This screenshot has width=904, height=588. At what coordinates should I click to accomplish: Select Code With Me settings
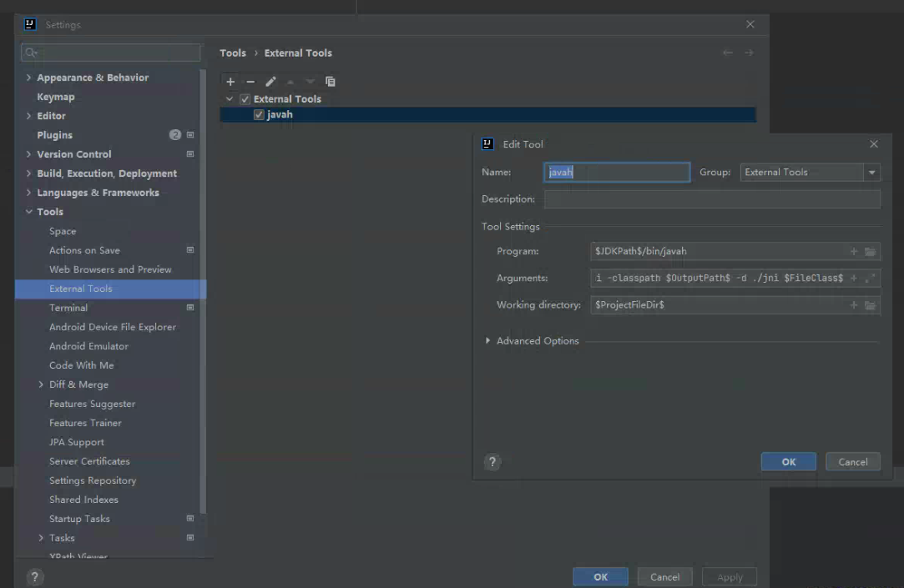tap(81, 365)
